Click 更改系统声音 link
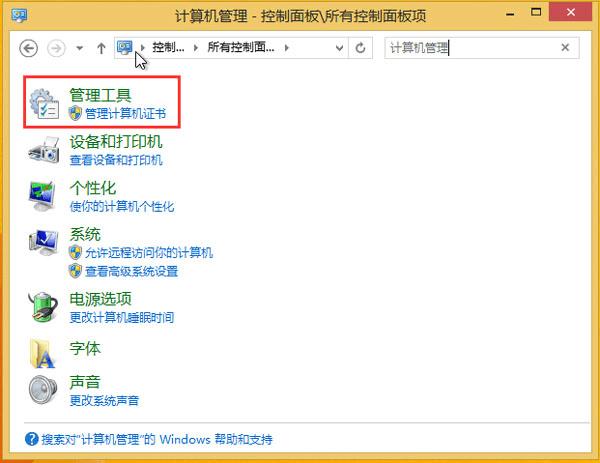Image resolution: width=600 pixels, height=463 pixels. point(104,401)
